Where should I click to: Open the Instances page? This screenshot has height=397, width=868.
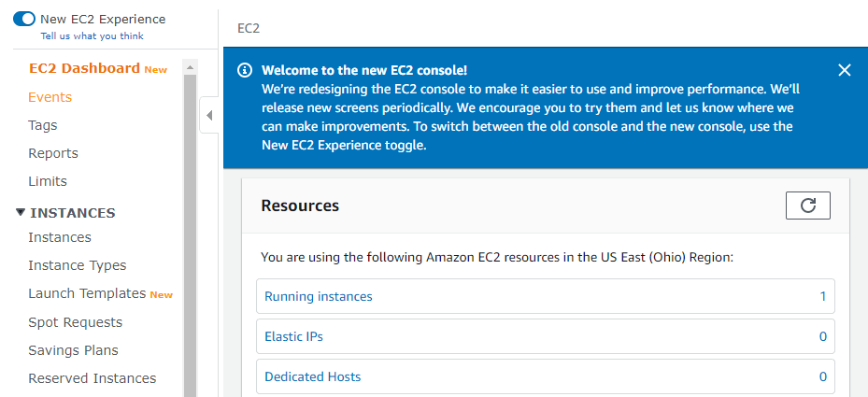[x=60, y=237]
